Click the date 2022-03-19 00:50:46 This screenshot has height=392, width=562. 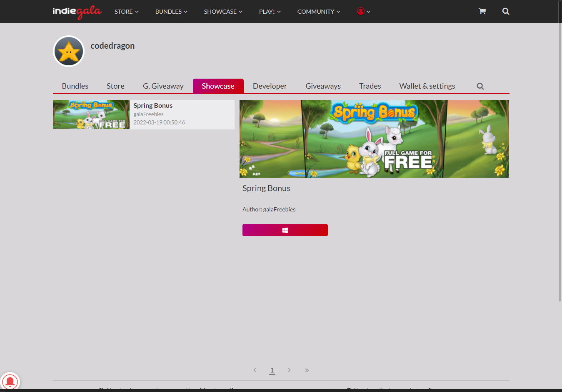click(159, 122)
